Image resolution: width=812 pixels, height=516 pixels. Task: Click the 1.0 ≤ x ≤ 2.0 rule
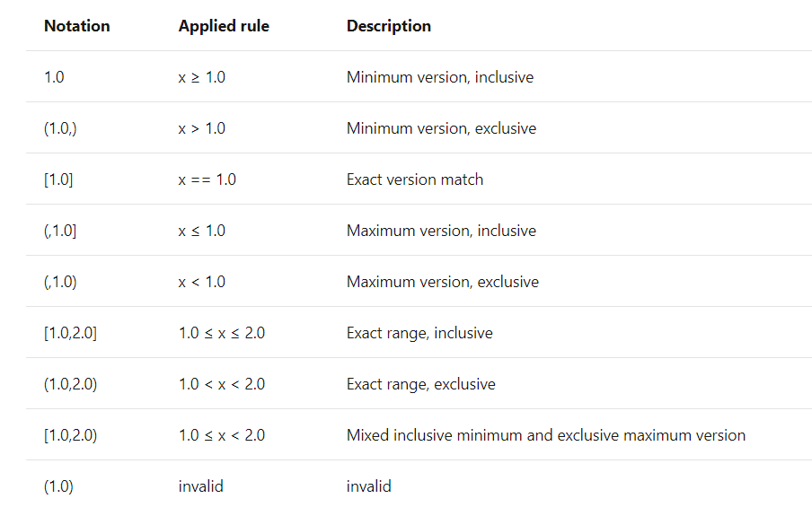(222, 333)
